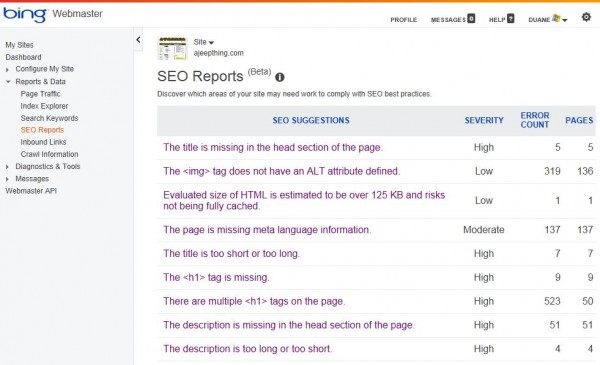This screenshot has height=365, width=600.
Task: Open 'The <h1> tag is missing' suggestion
Action: [216, 277]
